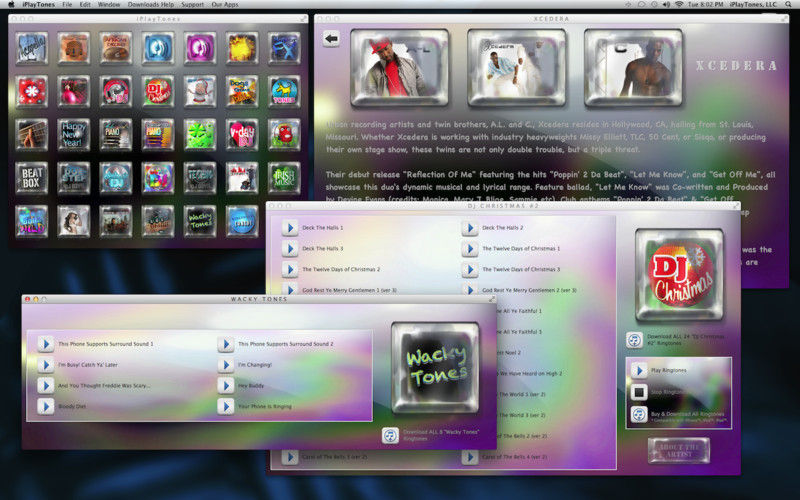Open the File menu
This screenshot has width=800, height=500.
pyautogui.click(x=67, y=4)
